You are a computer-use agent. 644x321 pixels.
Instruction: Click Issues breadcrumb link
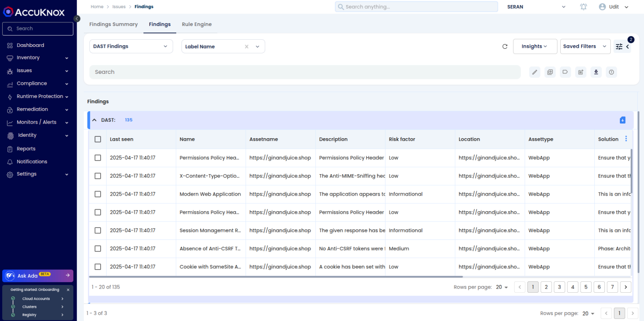point(119,7)
